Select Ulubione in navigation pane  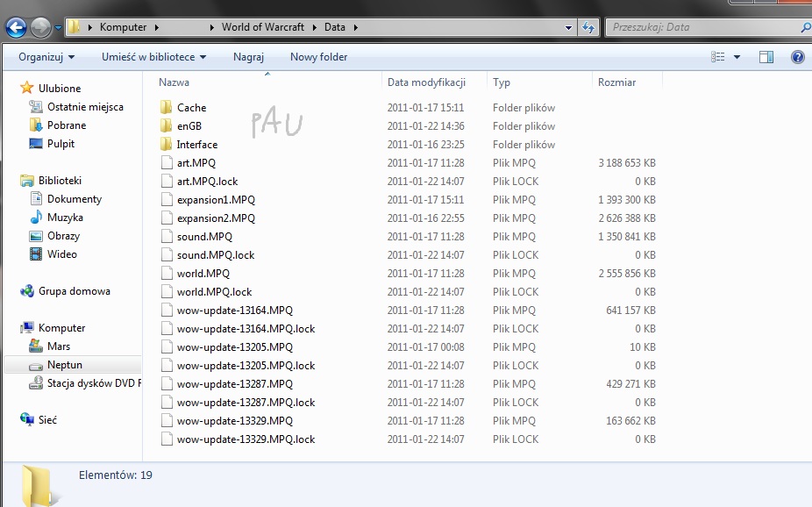pos(60,89)
